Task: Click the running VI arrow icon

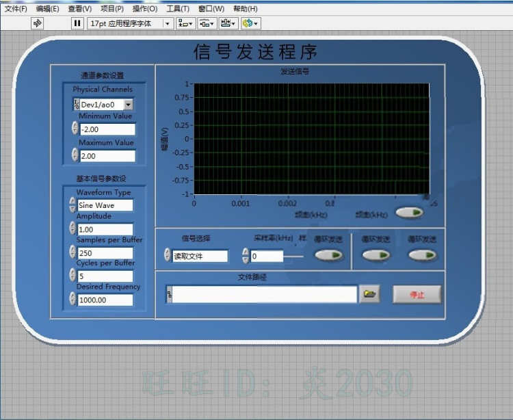Action: pos(38,23)
